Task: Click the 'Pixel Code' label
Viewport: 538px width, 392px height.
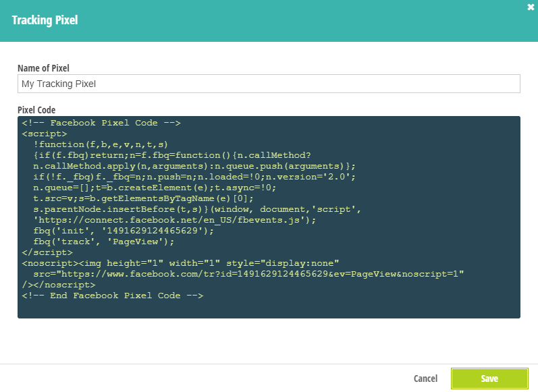Action: (36, 110)
